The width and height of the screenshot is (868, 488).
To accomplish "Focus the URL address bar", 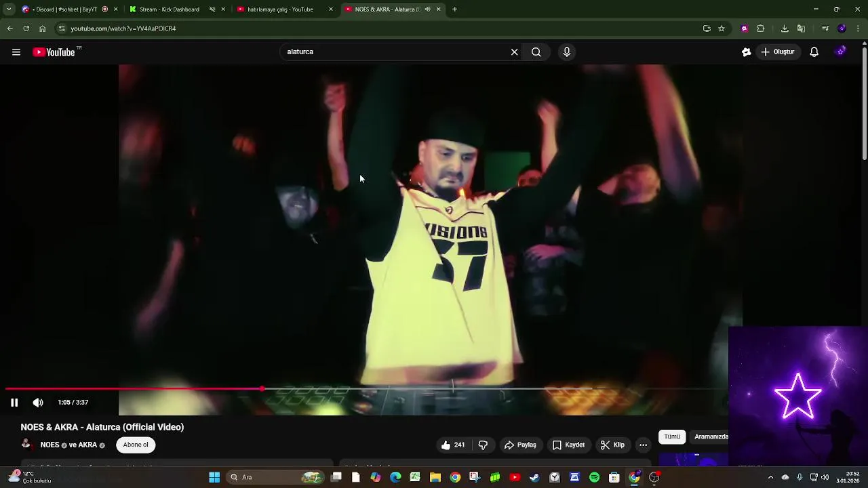I will tap(380, 28).
